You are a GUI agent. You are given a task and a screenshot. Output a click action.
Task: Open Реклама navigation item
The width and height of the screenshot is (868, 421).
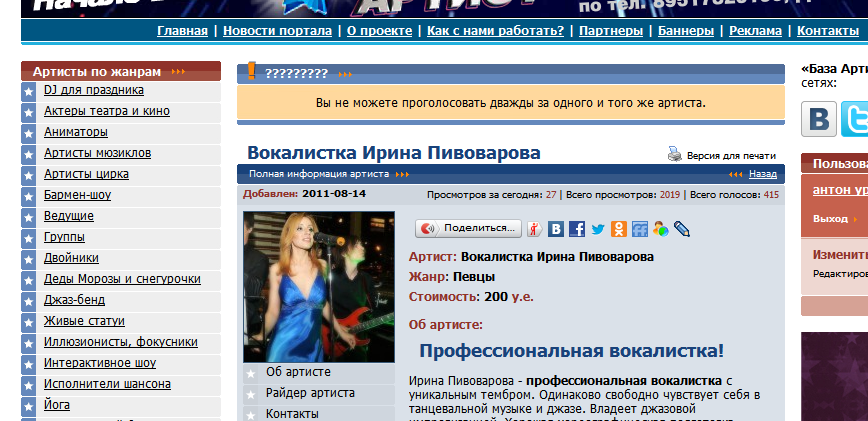pos(755,30)
